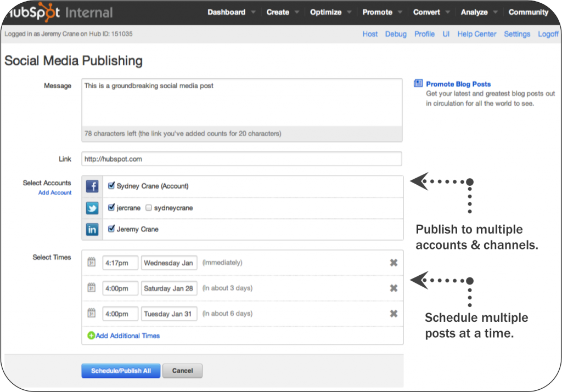Click the Schedule/Publish All button
Image resolution: width=562 pixels, height=392 pixels.
click(121, 371)
